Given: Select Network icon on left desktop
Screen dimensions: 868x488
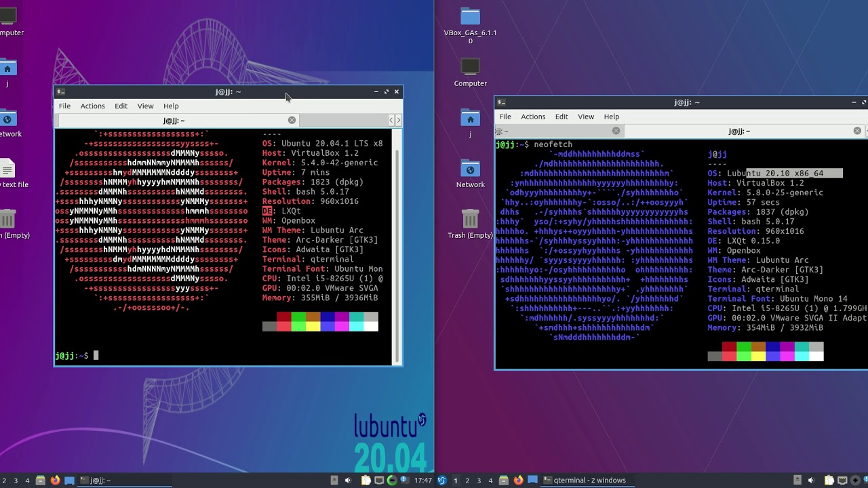Looking at the screenshot, I should click(8, 124).
